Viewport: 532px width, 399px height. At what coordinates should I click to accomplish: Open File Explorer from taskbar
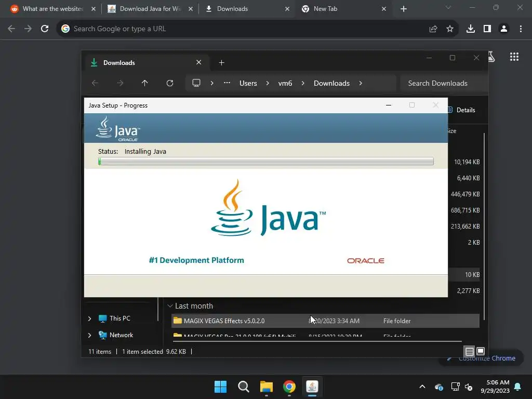point(267,387)
